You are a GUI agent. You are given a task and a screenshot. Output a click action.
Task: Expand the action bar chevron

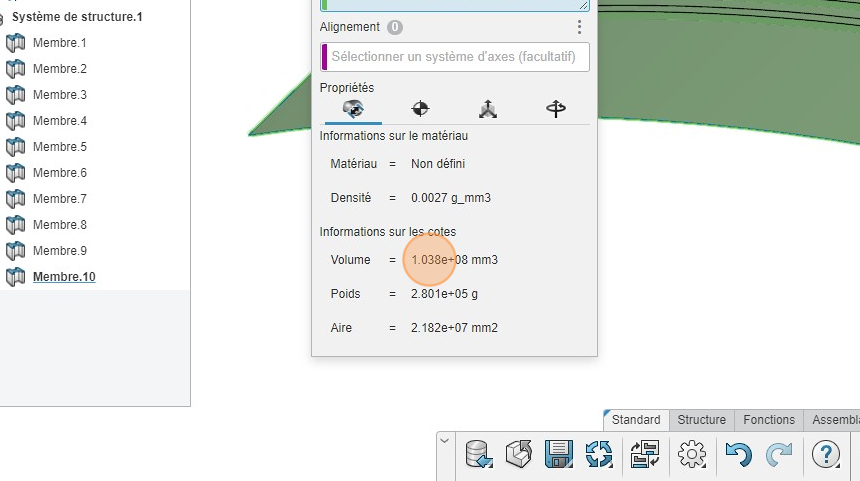[x=445, y=441]
